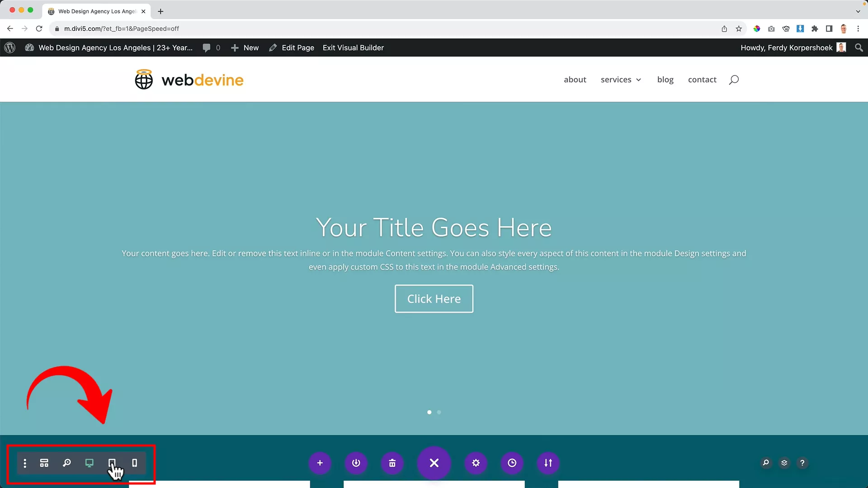
Task: Select desktop view icon in builder toolbar
Action: click(x=89, y=463)
